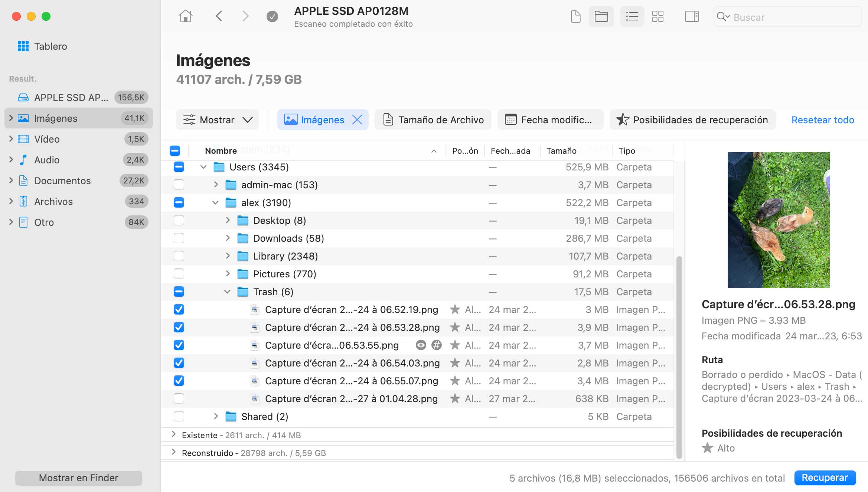The image size is (868, 492).
Task: Toggle the Trash (6) checkbox
Action: (179, 291)
